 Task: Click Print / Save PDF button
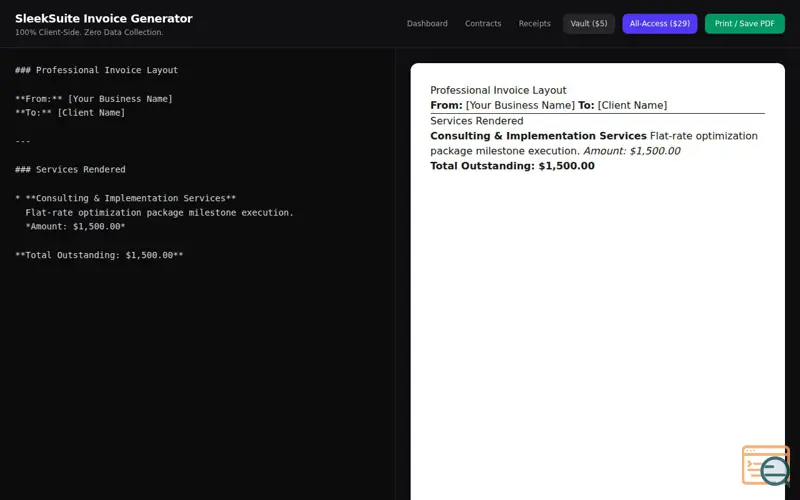pyautogui.click(x=744, y=23)
